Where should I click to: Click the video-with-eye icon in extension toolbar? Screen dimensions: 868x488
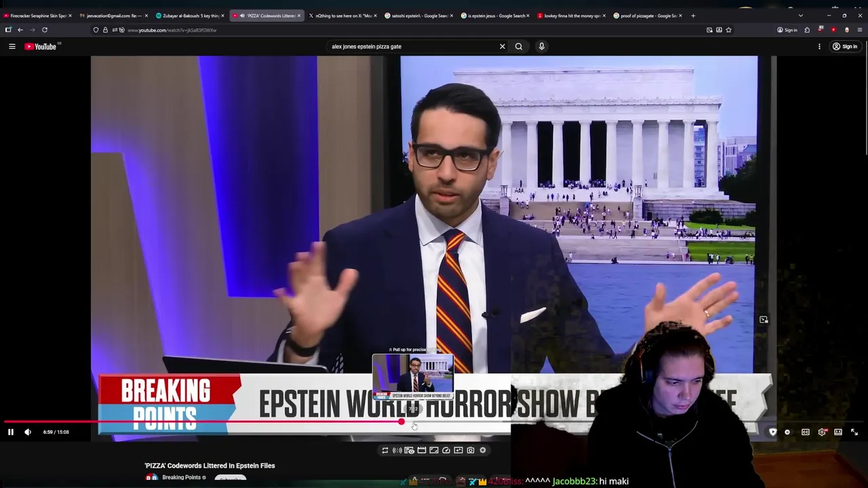click(x=410, y=450)
